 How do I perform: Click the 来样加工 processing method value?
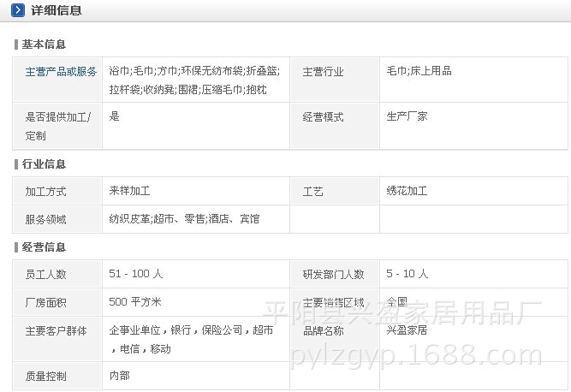click(x=130, y=191)
